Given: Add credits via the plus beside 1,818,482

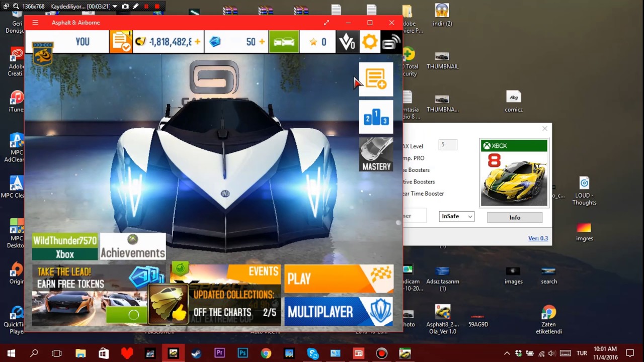Looking at the screenshot, I should [197, 42].
